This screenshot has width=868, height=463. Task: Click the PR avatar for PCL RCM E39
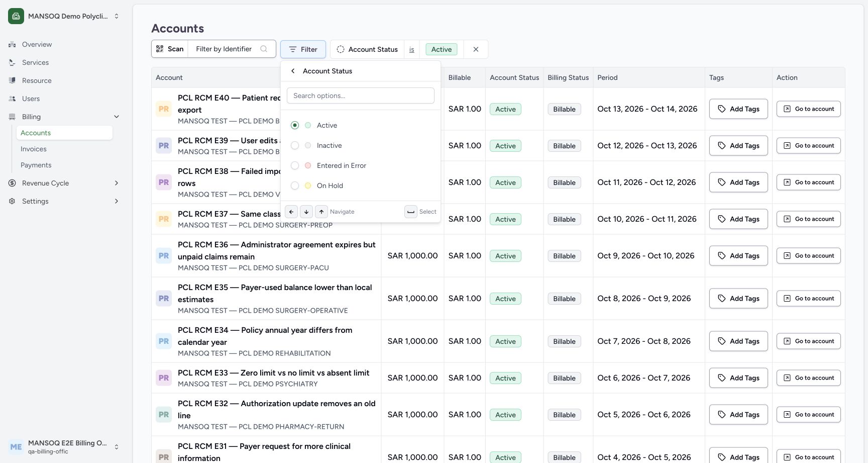pos(164,146)
